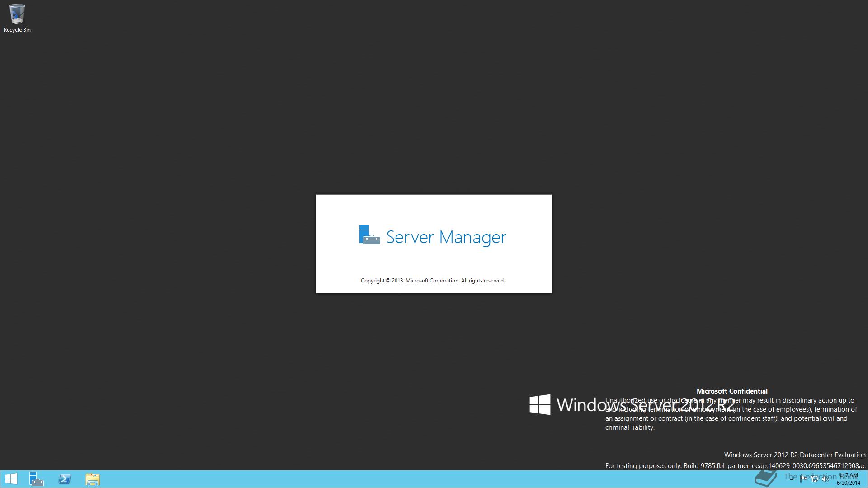The image size is (868, 488).
Task: Open File Explorer from the taskbar
Action: point(93,479)
